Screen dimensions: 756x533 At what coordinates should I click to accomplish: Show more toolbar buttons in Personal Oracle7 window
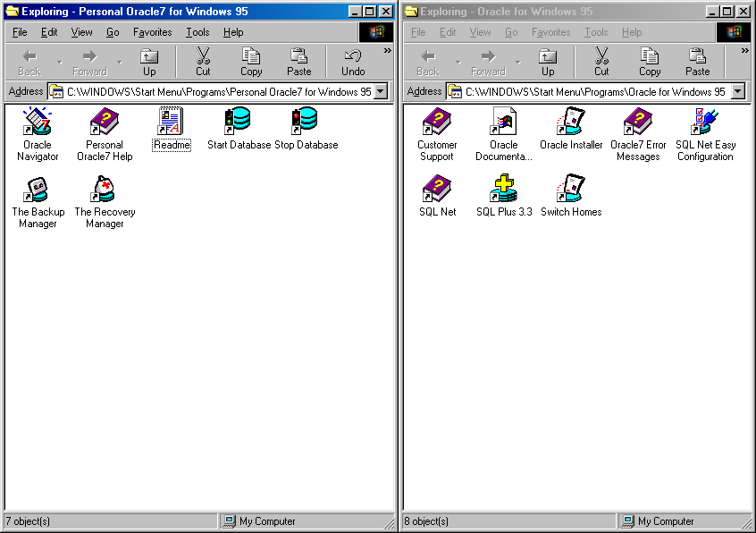click(387, 51)
